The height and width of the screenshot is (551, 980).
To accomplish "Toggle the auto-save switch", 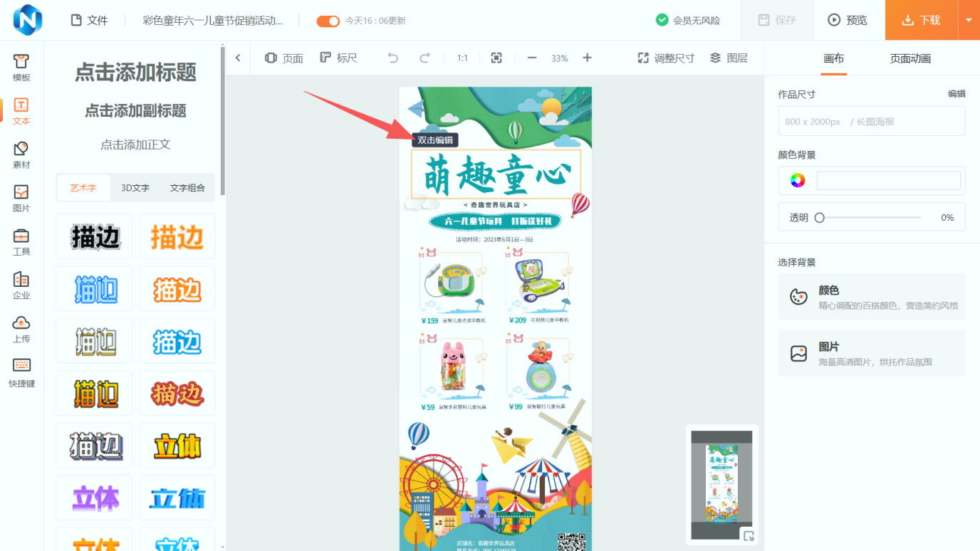I will [328, 21].
